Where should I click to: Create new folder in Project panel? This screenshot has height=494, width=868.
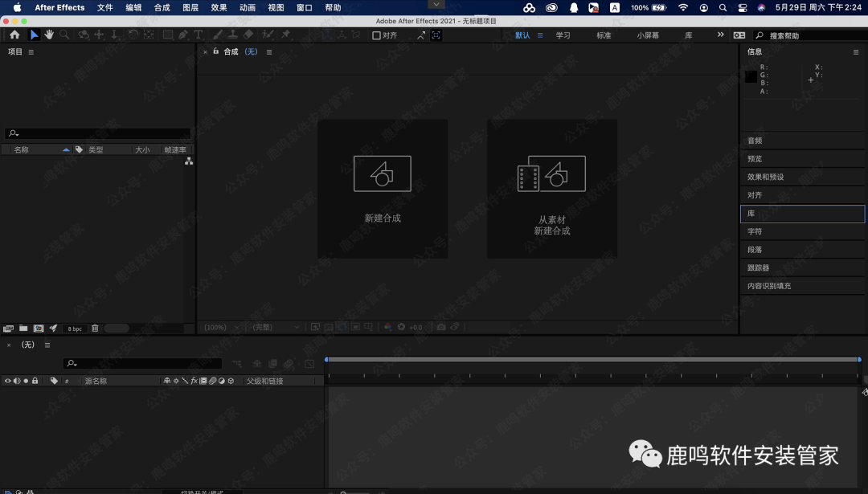(23, 329)
